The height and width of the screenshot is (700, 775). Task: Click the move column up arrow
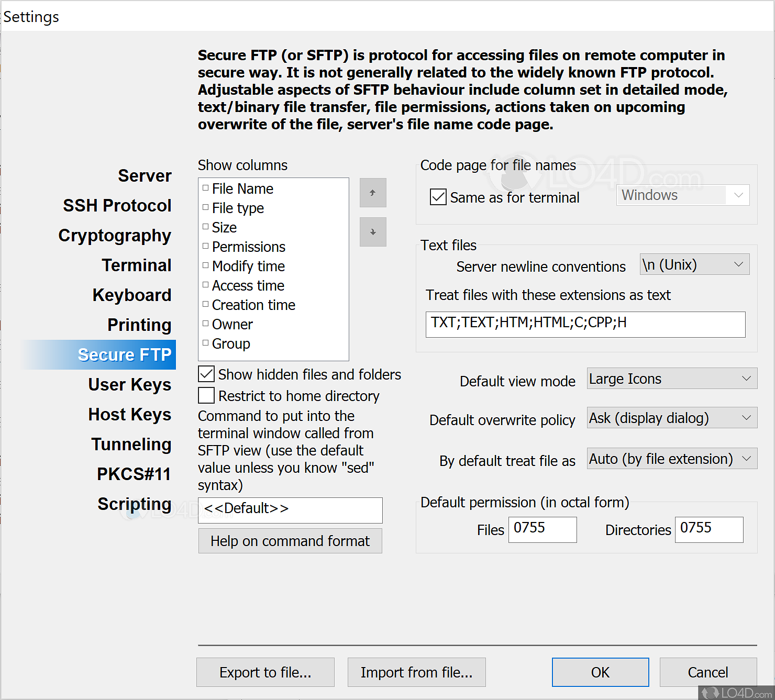tap(372, 193)
